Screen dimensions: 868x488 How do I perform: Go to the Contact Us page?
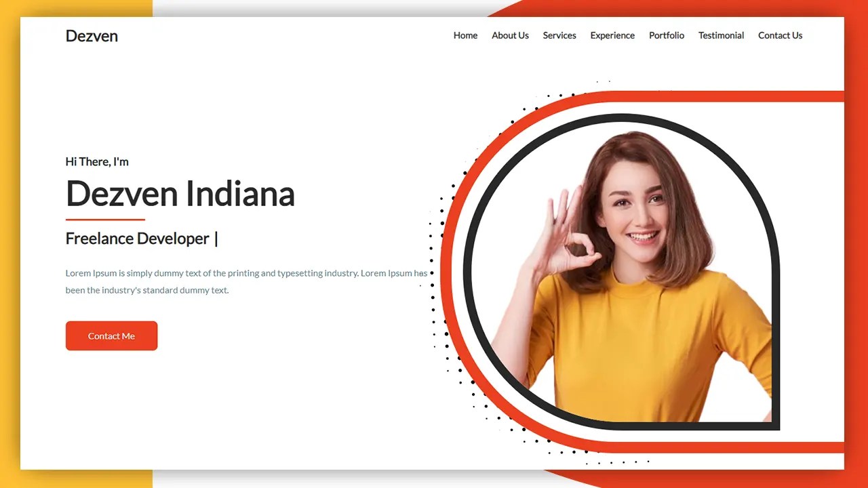coord(780,35)
